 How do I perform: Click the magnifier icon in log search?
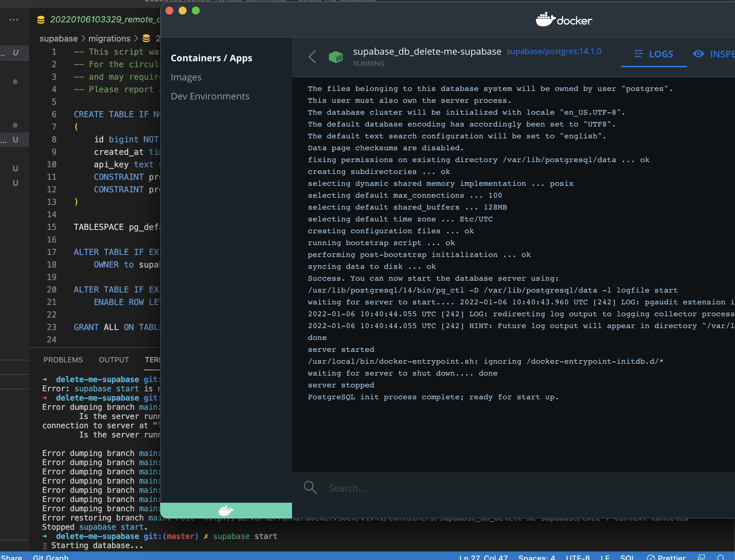click(x=310, y=487)
